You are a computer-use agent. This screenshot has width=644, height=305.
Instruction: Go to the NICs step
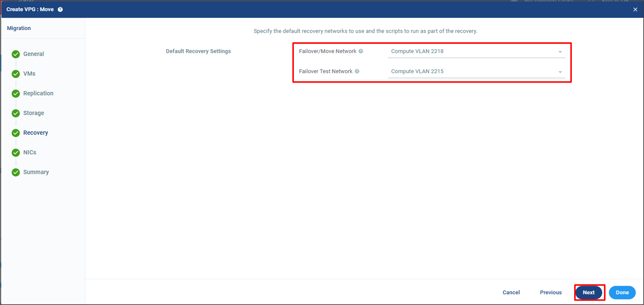coord(30,152)
